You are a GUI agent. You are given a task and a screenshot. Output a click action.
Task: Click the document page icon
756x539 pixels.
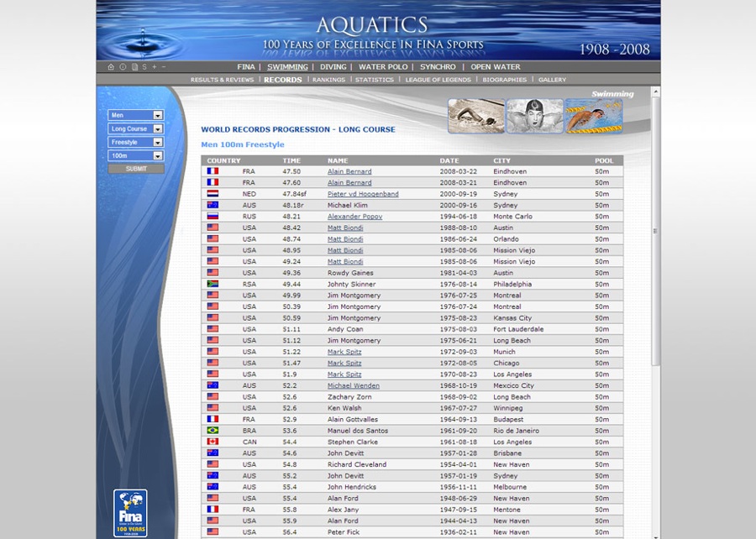tap(134, 67)
